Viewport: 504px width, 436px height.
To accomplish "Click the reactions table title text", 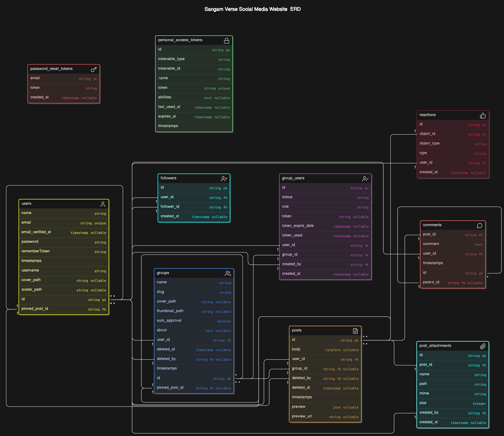I will 428,115.
